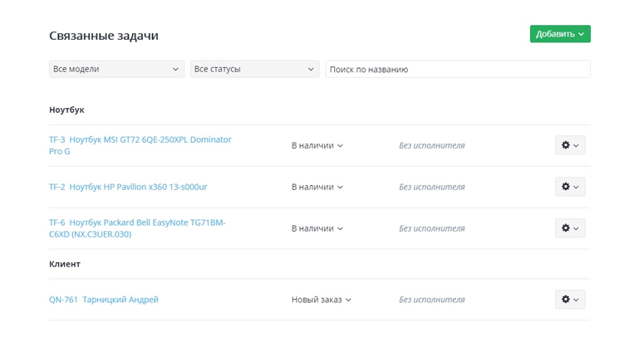The image size is (644, 357).
Task: Open TF-6 Packard Bell EasyNote link
Action: pos(137,228)
